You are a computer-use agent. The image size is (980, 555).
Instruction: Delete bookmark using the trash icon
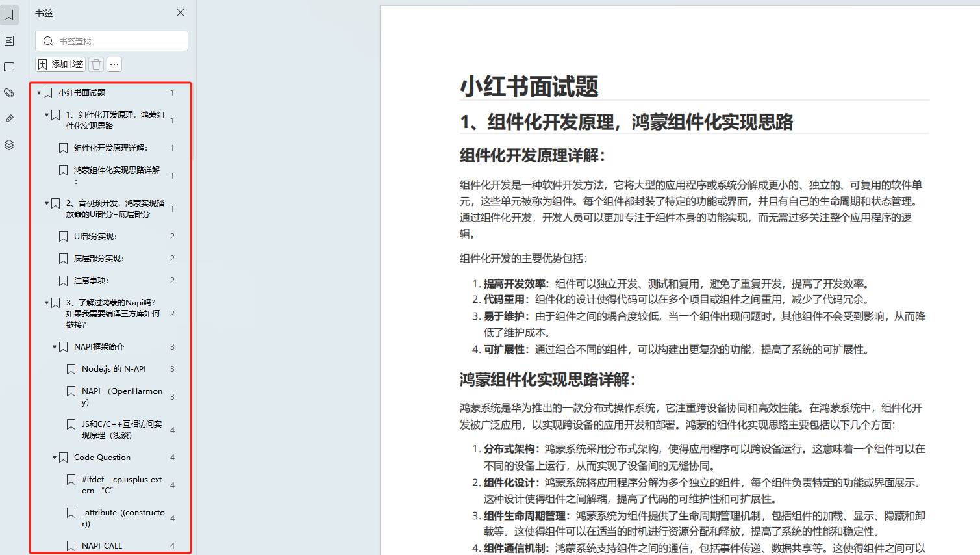coord(96,64)
